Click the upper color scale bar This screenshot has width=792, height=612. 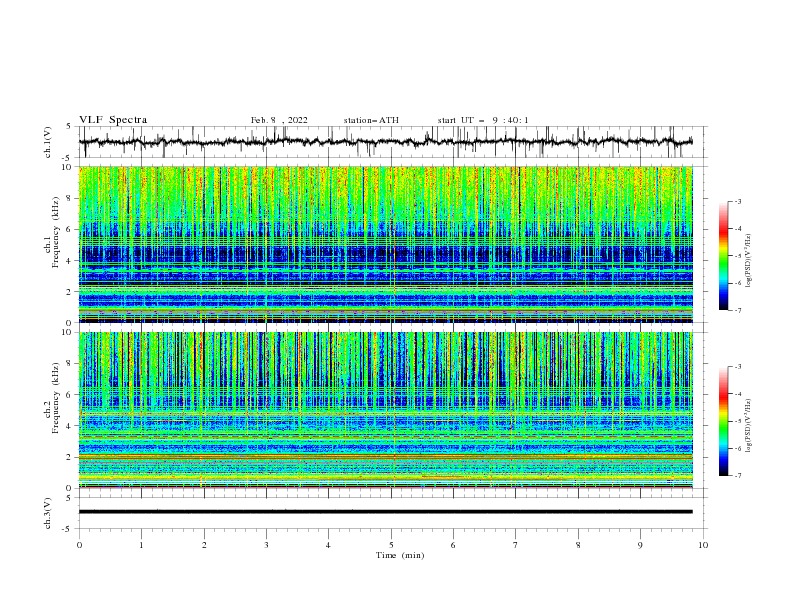tap(724, 256)
